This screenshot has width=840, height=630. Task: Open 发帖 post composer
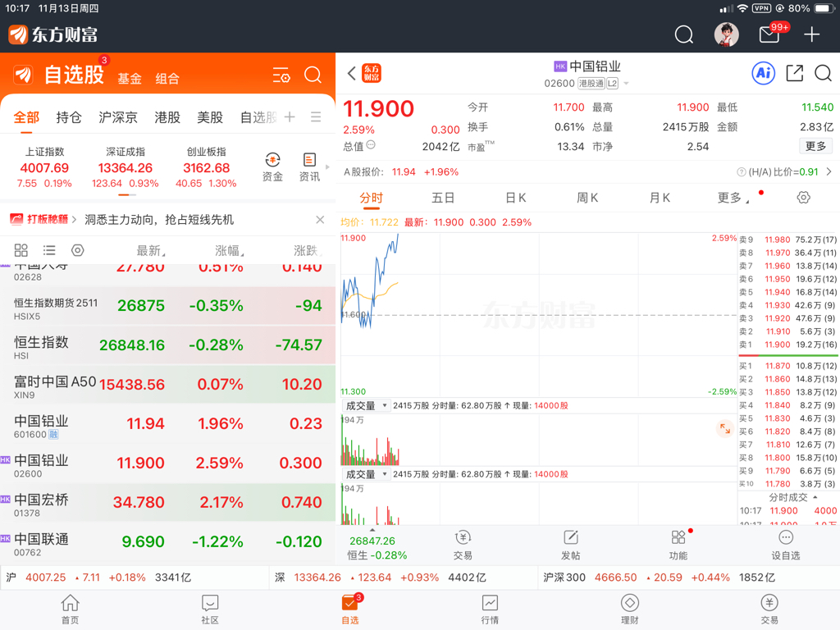pos(571,546)
